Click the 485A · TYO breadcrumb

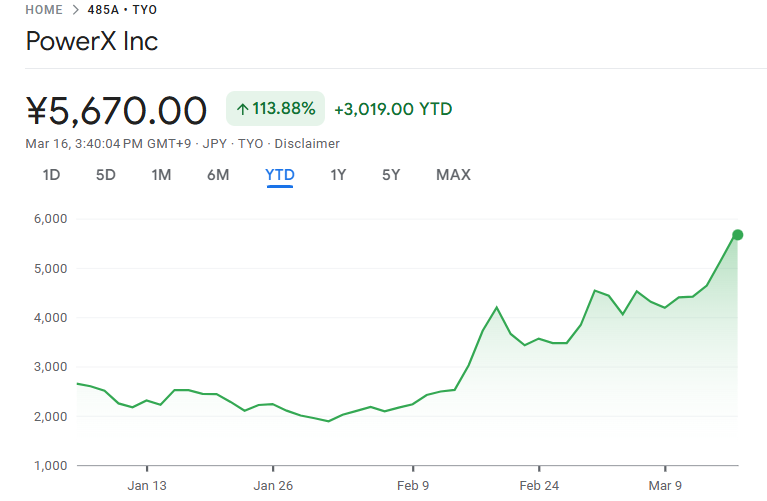point(122,10)
